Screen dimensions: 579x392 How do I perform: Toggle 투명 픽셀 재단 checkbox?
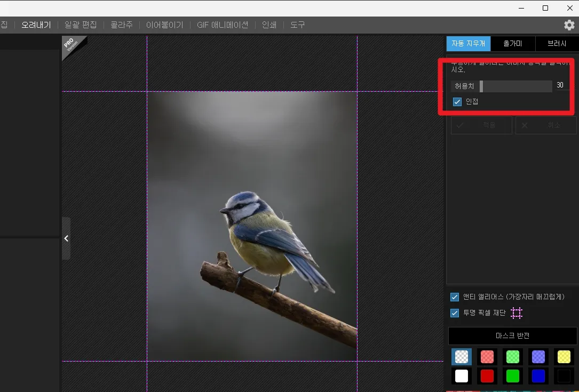(x=455, y=313)
